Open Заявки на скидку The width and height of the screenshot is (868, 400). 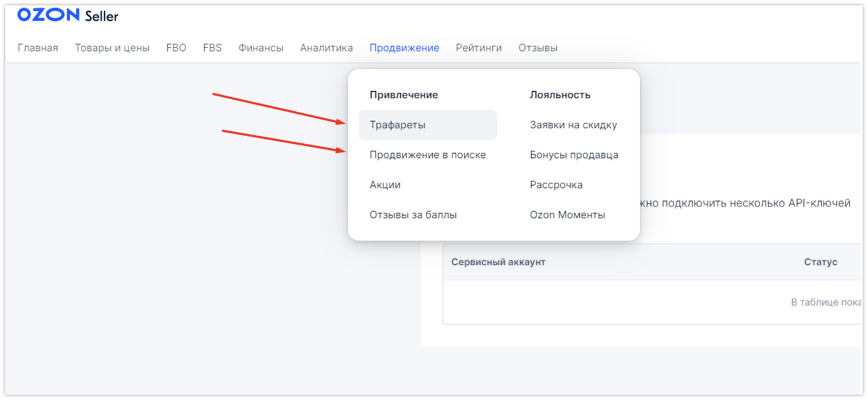coord(573,125)
